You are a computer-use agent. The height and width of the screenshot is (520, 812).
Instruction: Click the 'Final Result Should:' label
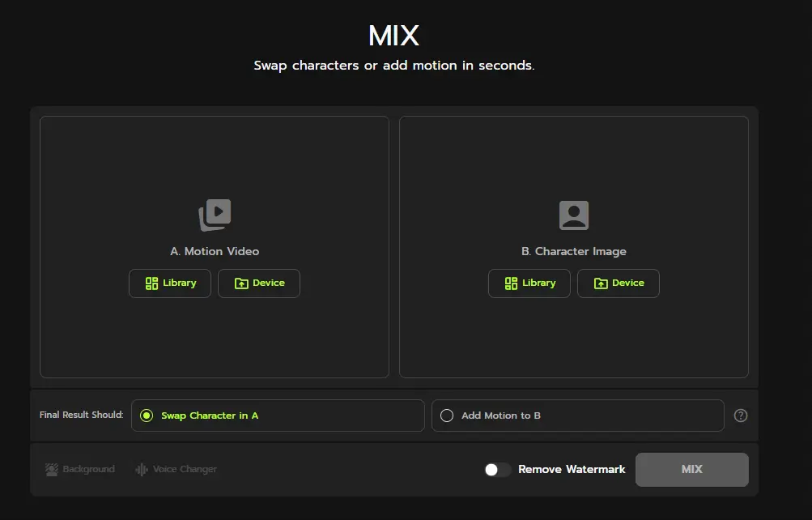[x=81, y=416]
